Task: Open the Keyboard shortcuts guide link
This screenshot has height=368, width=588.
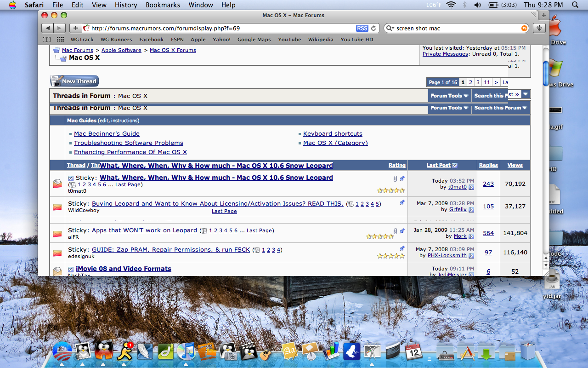Action: point(333,133)
